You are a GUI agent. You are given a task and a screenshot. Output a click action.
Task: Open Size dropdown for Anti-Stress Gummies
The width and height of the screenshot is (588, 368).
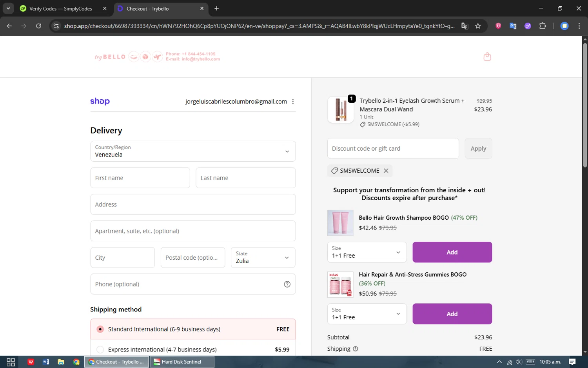coord(367,314)
